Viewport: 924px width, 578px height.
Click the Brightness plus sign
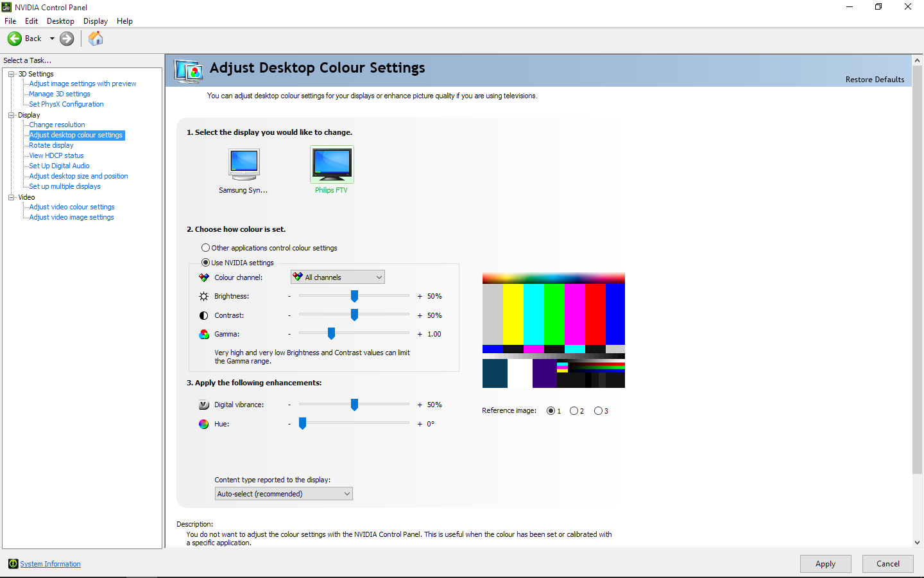pos(420,296)
